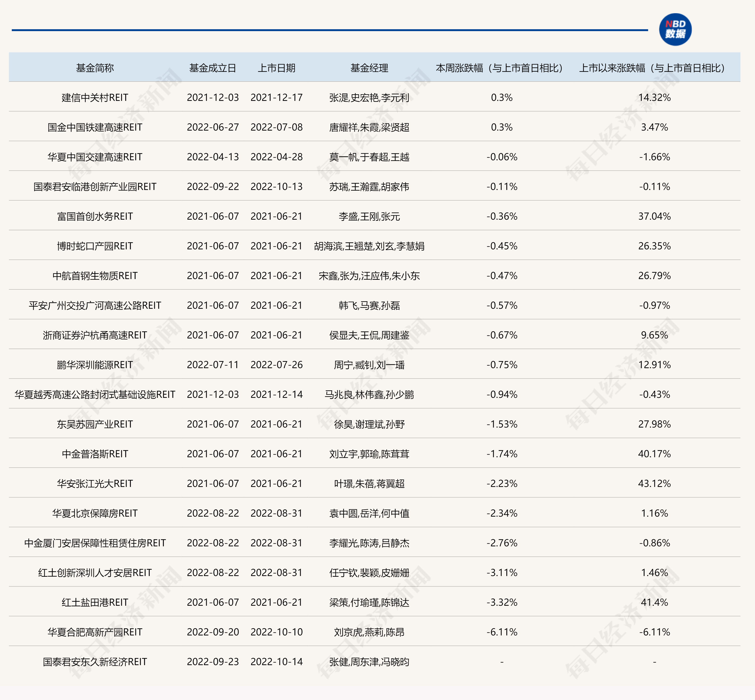Click the listing date 2022-10-10
The image size is (755, 700).
coord(276,632)
